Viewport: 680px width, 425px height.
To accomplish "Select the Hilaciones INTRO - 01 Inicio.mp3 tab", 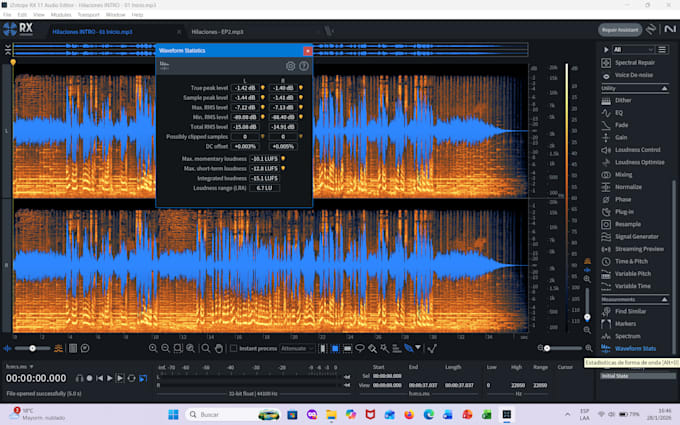I will 92,32.
